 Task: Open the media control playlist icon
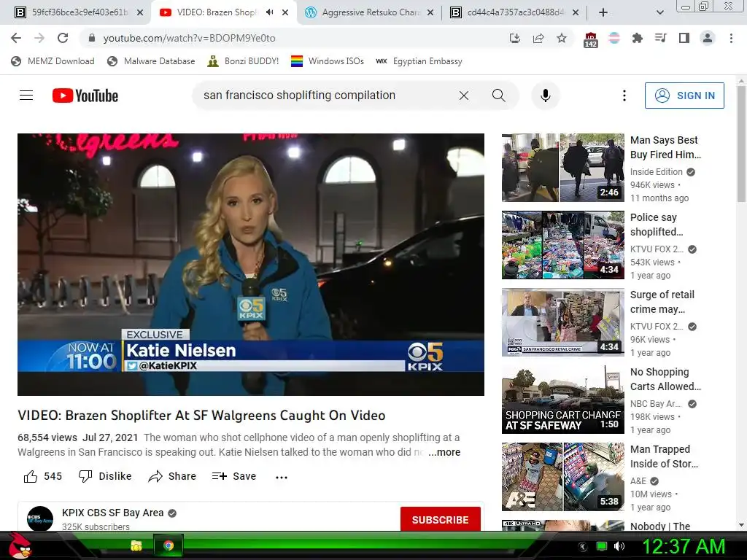(x=661, y=38)
